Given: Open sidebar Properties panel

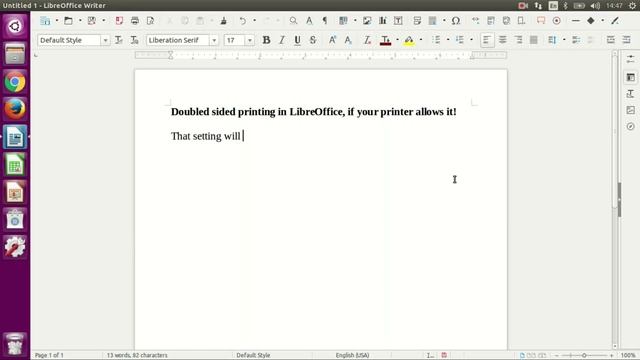Looking at the screenshot, I should coord(631,77).
